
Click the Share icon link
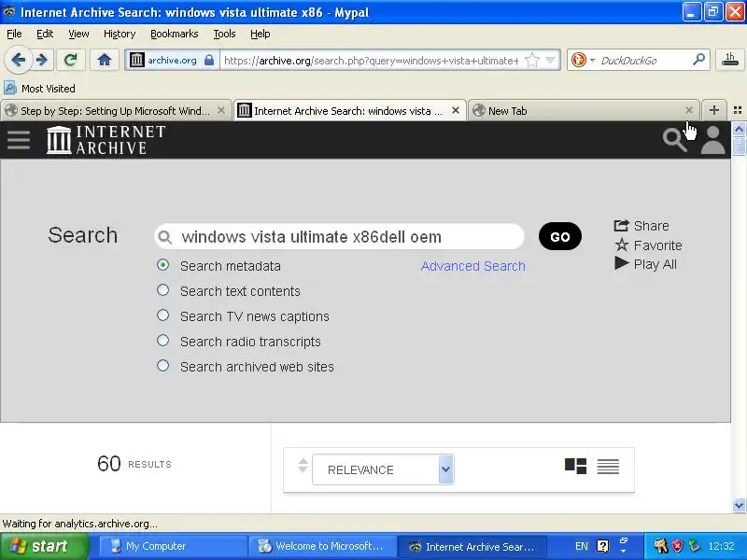641,225
